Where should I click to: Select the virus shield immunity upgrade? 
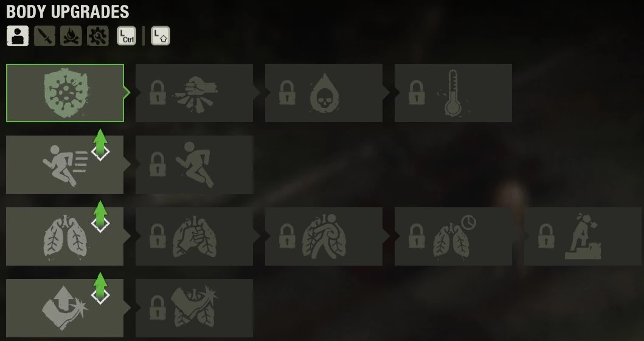pos(65,93)
